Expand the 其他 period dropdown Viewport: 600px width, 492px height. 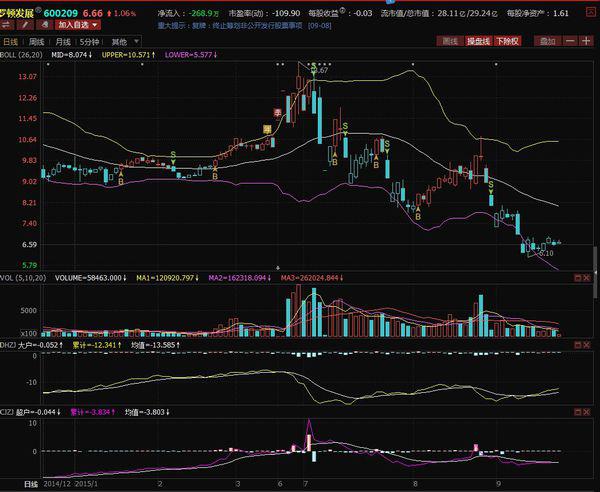pyautogui.click(x=121, y=42)
